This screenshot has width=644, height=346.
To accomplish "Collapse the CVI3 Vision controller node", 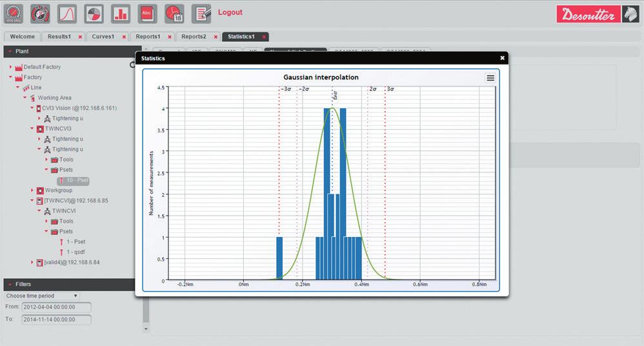I will click(x=32, y=108).
